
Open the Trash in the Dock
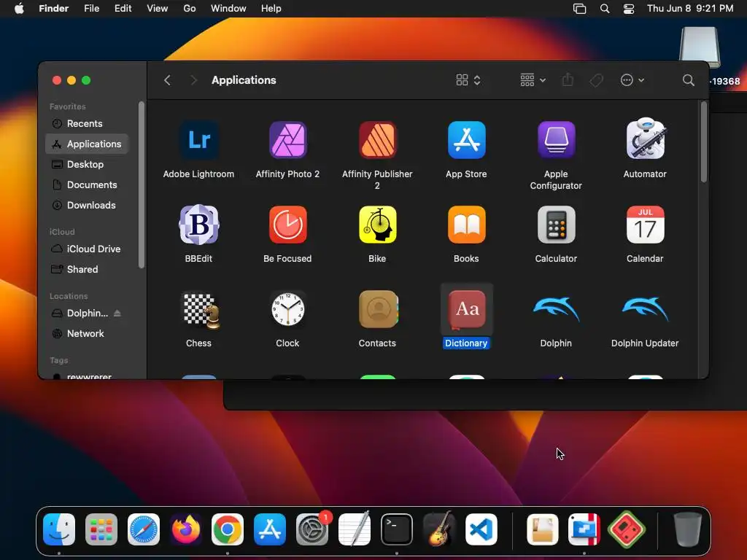[x=687, y=529]
